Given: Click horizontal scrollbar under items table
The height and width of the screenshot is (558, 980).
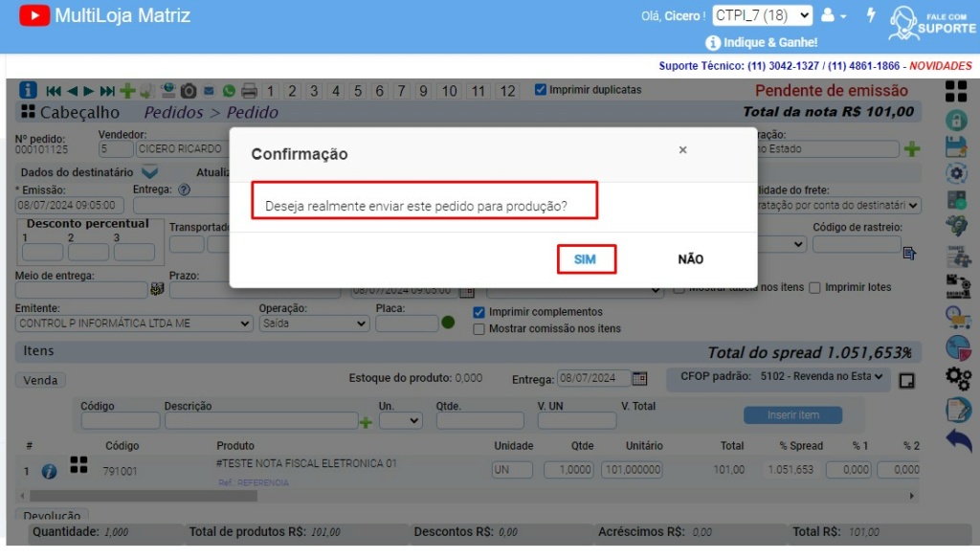Looking at the screenshot, I should (144, 496).
